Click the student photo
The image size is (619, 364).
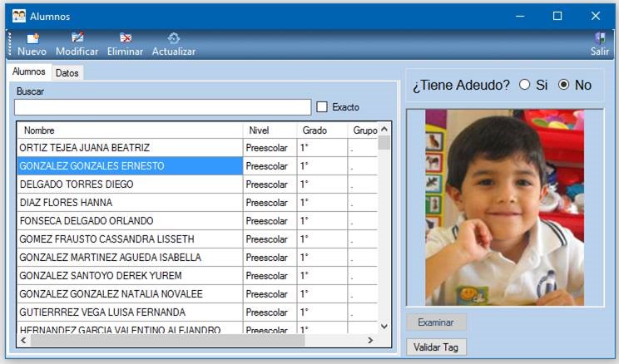(504, 207)
